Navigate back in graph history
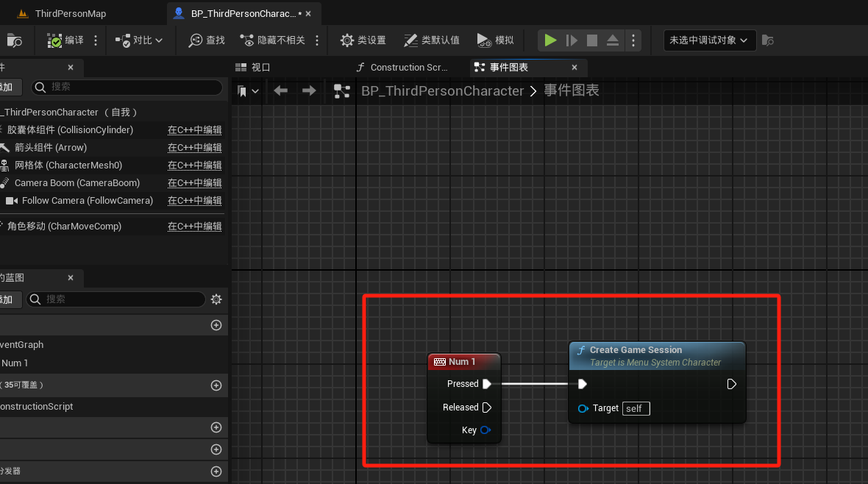This screenshot has width=868, height=484. tap(281, 90)
